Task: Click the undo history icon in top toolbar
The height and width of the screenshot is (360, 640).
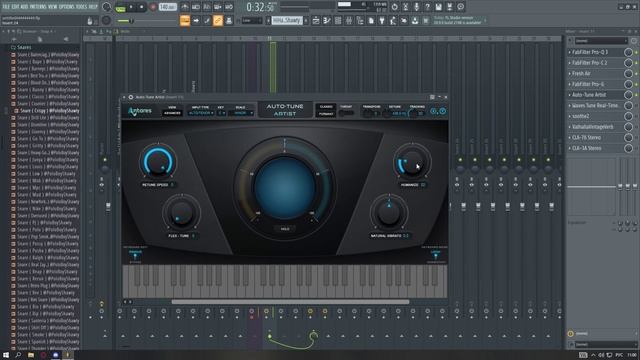Action: [394, 7]
